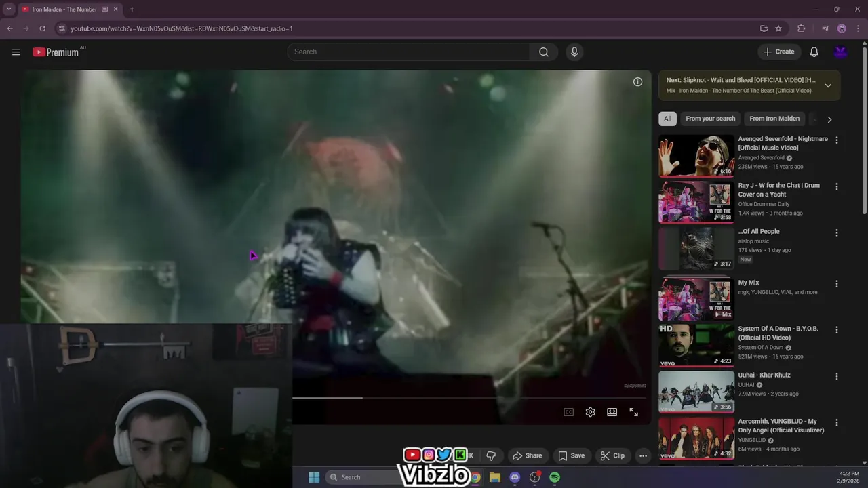The image size is (868, 488).
Task: Clip the video
Action: pos(612,455)
